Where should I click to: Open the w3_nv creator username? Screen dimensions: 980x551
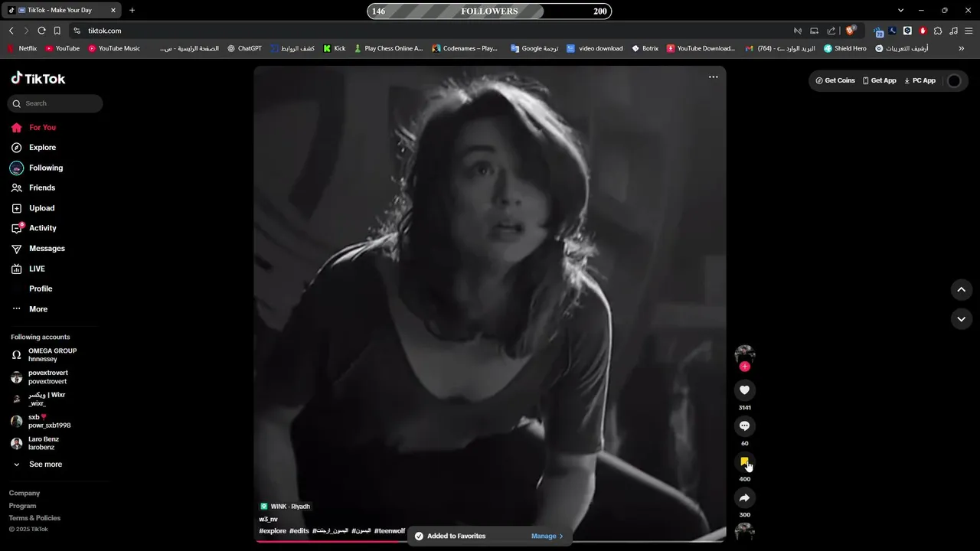pos(269,520)
